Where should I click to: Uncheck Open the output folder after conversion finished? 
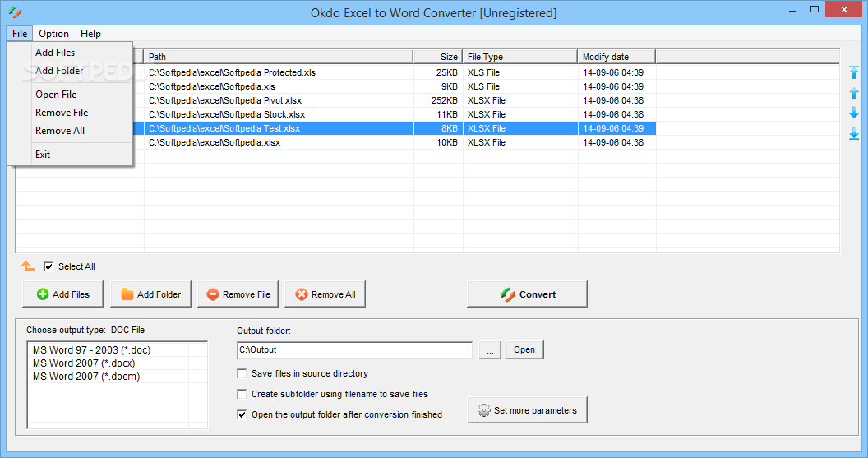click(242, 414)
